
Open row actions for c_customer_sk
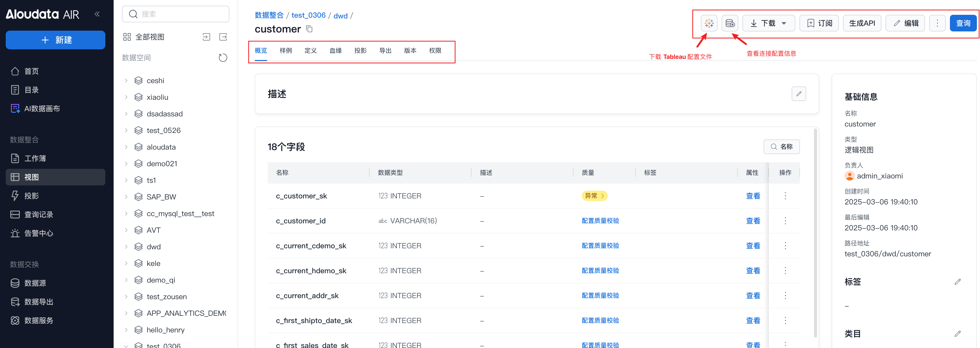click(785, 196)
